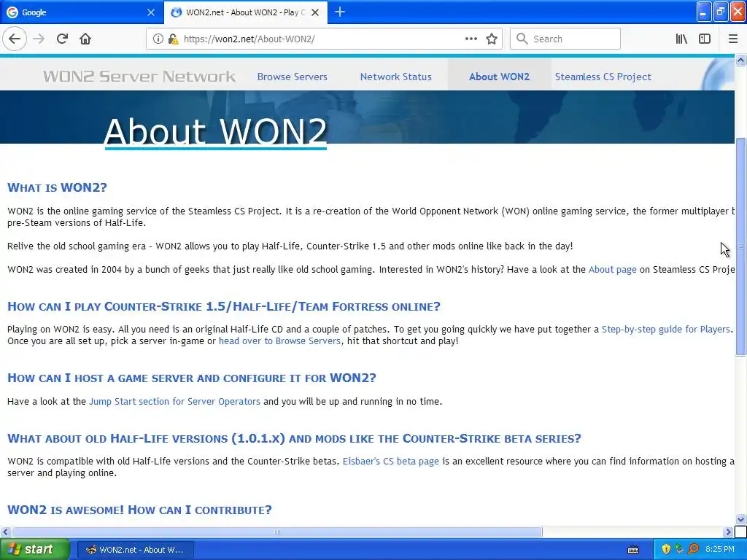The height and width of the screenshot is (560, 747).
Task: Click the horizontal scrollbar thumb
Action: pyautogui.click(x=277, y=532)
